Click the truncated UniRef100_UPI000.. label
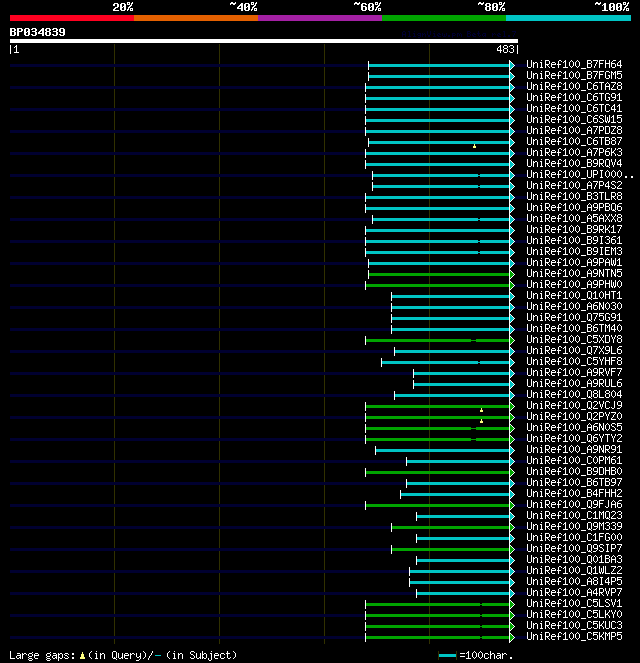 click(580, 175)
